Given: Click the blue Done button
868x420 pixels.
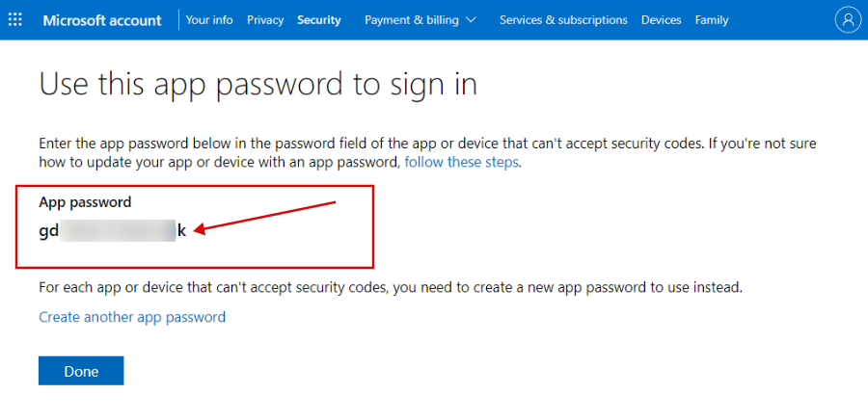Looking at the screenshot, I should [81, 371].
